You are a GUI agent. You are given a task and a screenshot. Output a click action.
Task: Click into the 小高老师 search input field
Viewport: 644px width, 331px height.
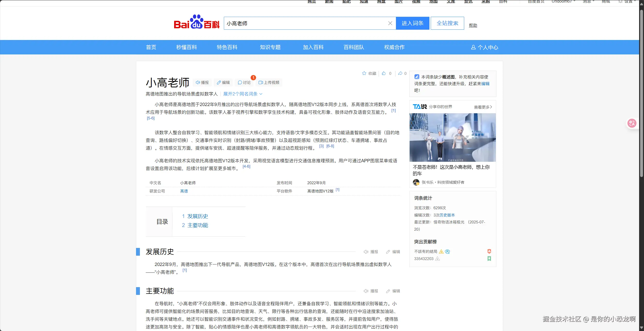(x=304, y=23)
